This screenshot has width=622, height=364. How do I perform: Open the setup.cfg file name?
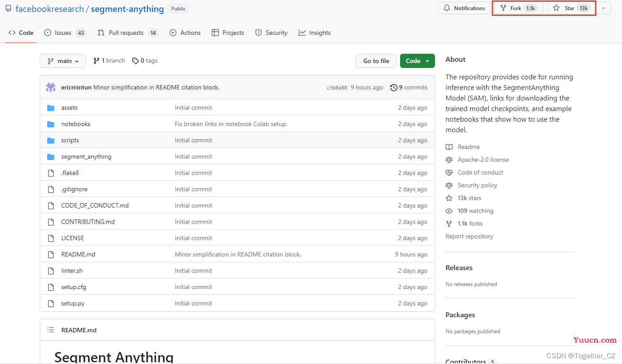pos(74,287)
